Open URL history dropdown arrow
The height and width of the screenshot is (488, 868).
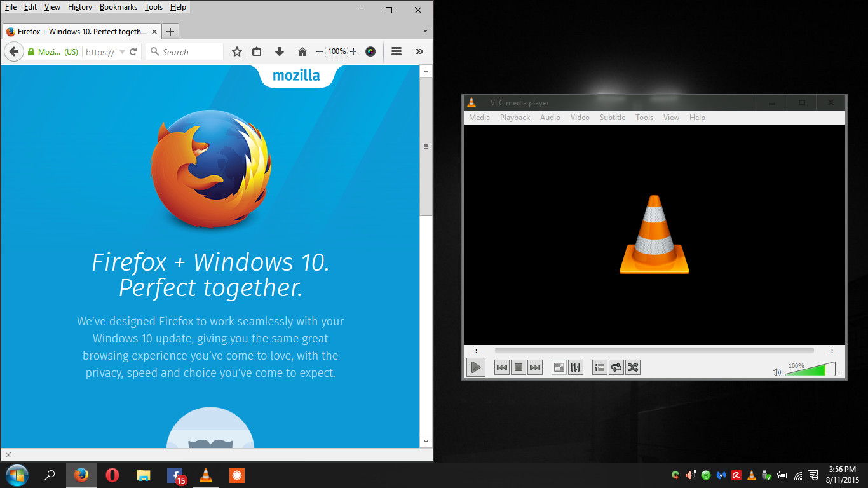pyautogui.click(x=121, y=52)
